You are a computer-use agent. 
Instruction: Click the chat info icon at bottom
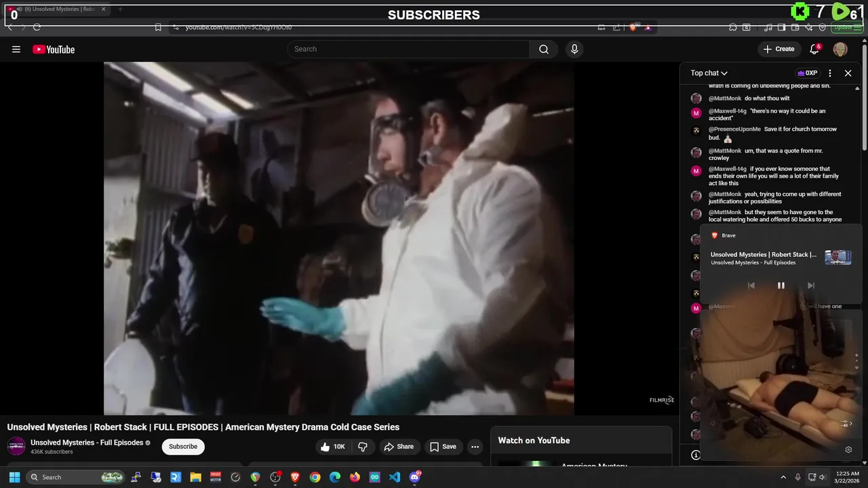695,455
